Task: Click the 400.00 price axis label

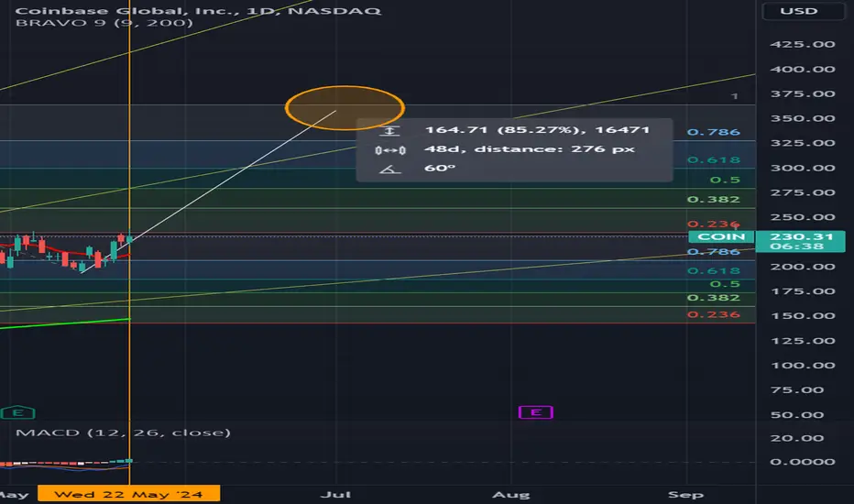Action: 803,70
